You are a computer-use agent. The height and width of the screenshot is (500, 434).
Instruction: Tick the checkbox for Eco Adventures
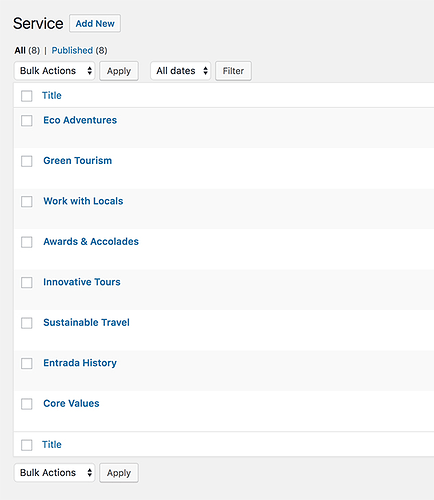(27, 121)
